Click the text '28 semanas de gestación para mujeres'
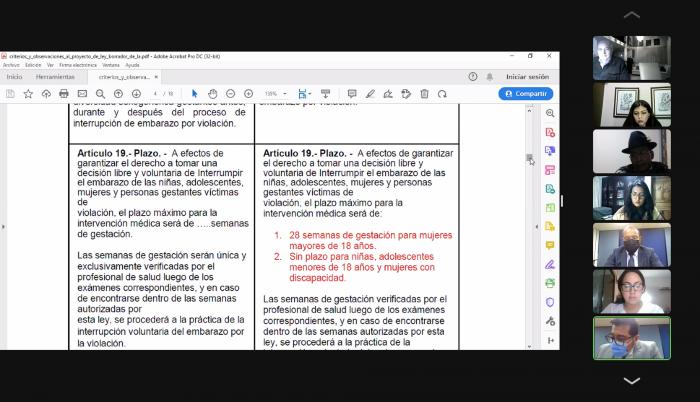Image resolution: width=700 pixels, height=402 pixels. (x=371, y=235)
